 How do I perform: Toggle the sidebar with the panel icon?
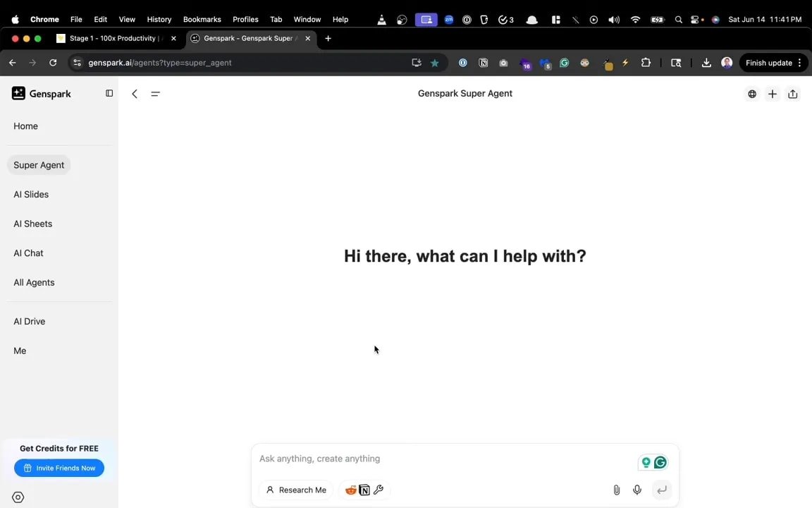(x=109, y=93)
